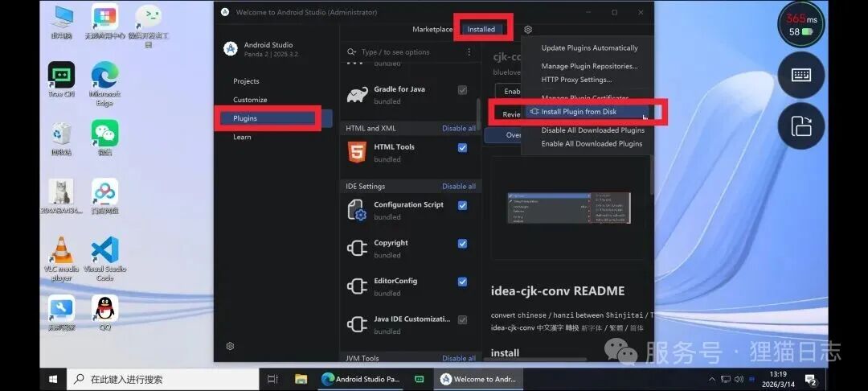Screen dimensions: 868x391
Task: Open File Explorer from the taskbar
Action: (x=301, y=380)
